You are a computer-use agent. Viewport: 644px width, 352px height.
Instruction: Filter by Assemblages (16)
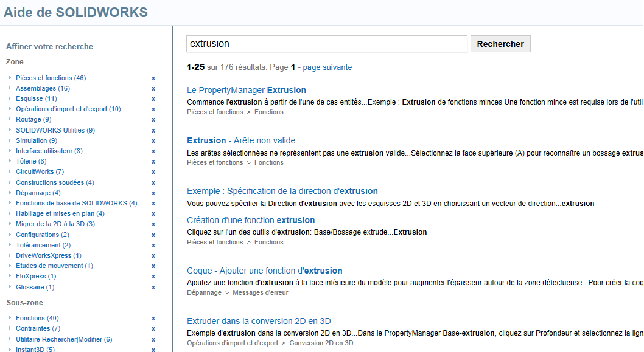coord(43,88)
